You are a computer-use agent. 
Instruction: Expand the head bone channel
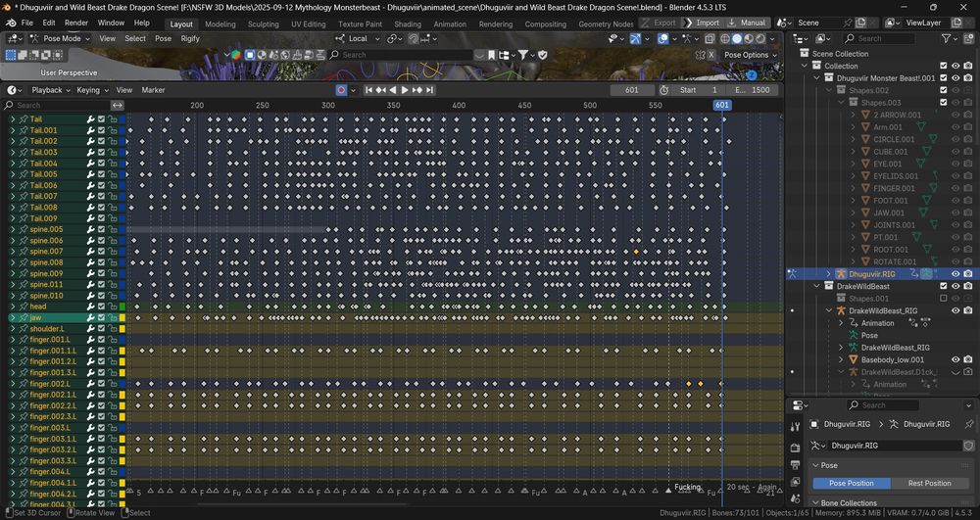13,307
